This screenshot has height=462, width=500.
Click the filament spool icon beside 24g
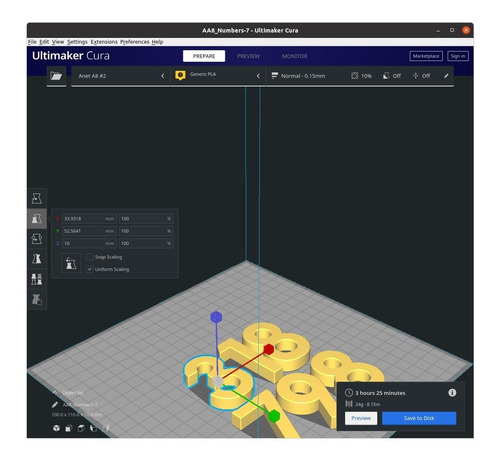349,404
